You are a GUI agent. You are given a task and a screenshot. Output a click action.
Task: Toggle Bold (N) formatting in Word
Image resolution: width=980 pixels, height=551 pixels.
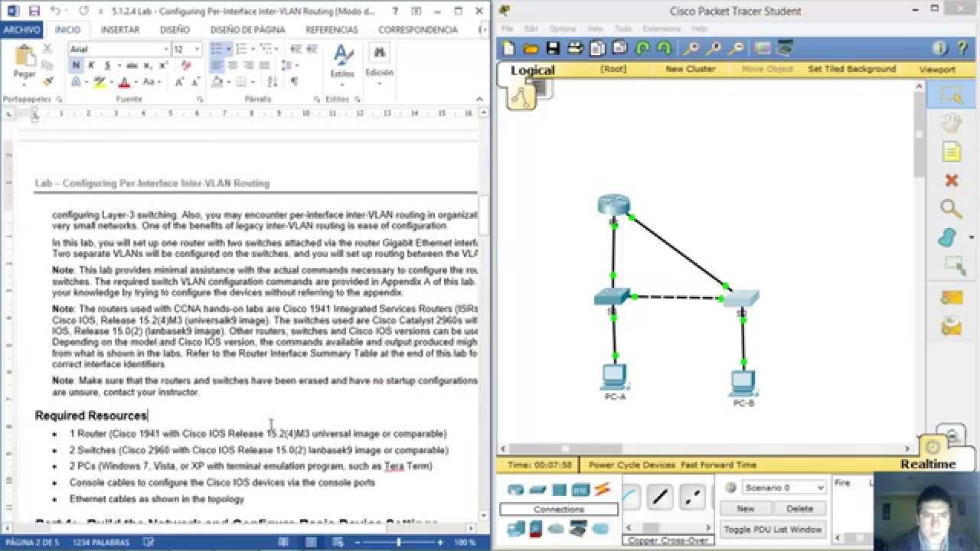click(x=76, y=66)
